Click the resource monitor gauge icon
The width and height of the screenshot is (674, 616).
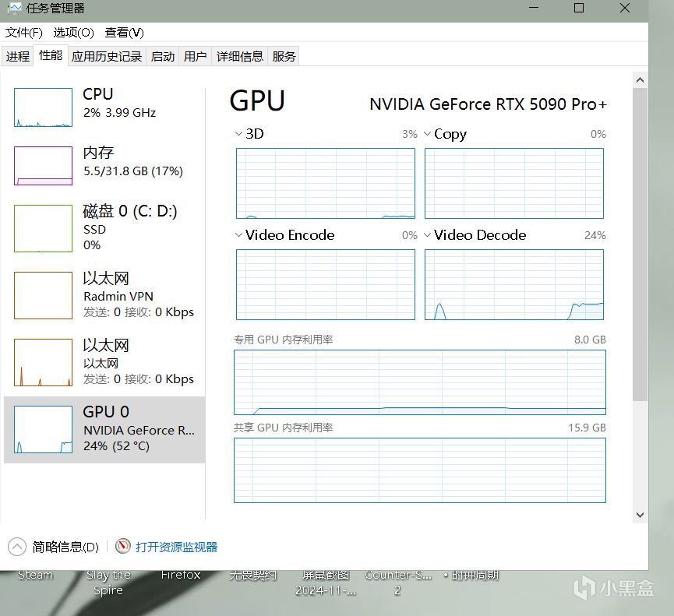[122, 546]
